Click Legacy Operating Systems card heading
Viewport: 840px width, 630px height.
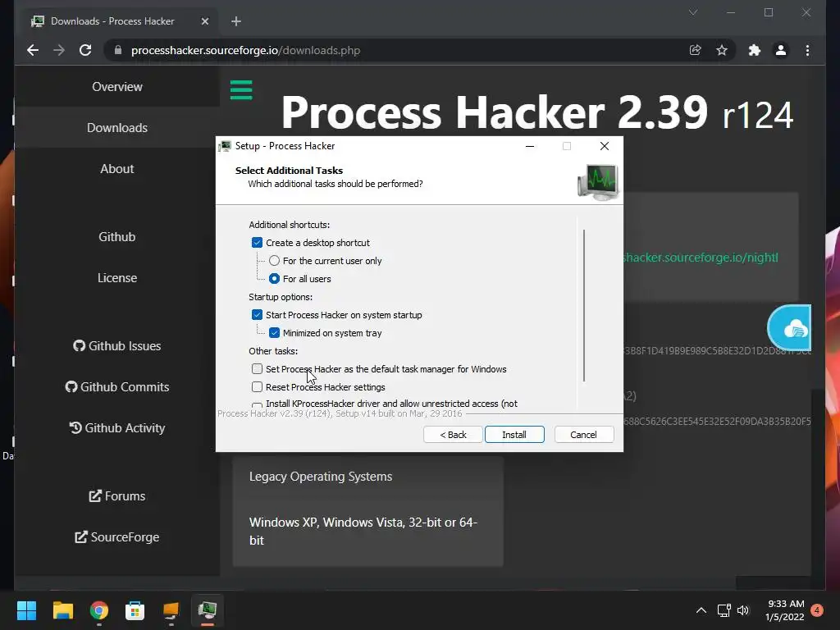pos(321,477)
